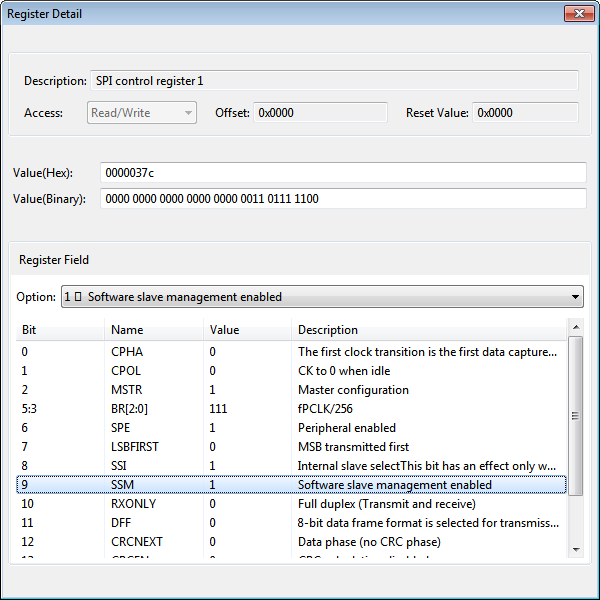Click the Value(Binary) input field
Screen dimensions: 600x600
tap(343, 199)
